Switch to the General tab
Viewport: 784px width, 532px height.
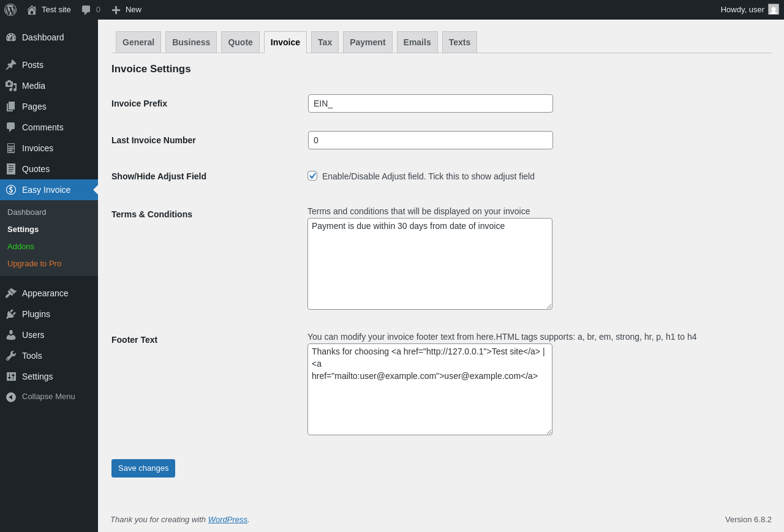coord(138,42)
